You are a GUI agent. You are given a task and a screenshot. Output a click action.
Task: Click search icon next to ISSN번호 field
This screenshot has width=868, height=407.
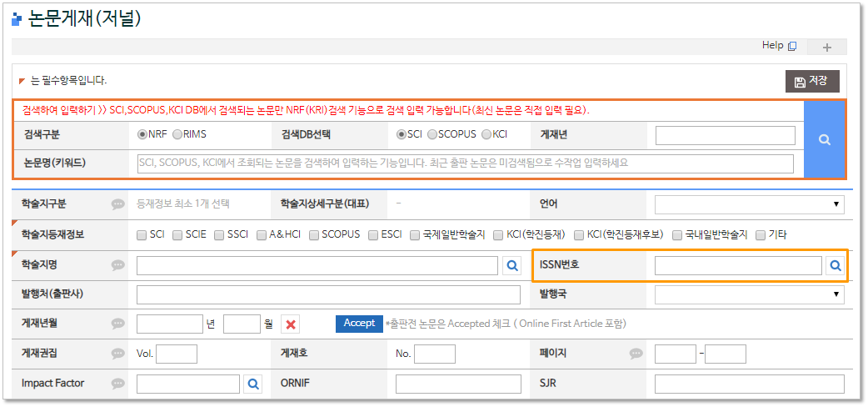pos(835,266)
